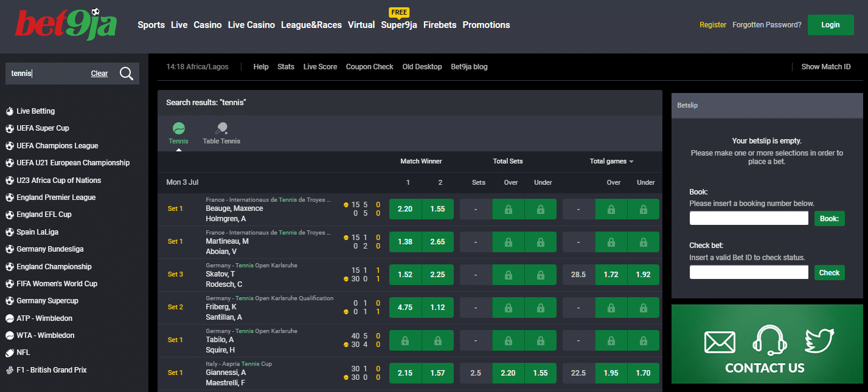Screen dimensions: 868x392
Task: Expand the Total games dropdown
Action: coord(611,161)
